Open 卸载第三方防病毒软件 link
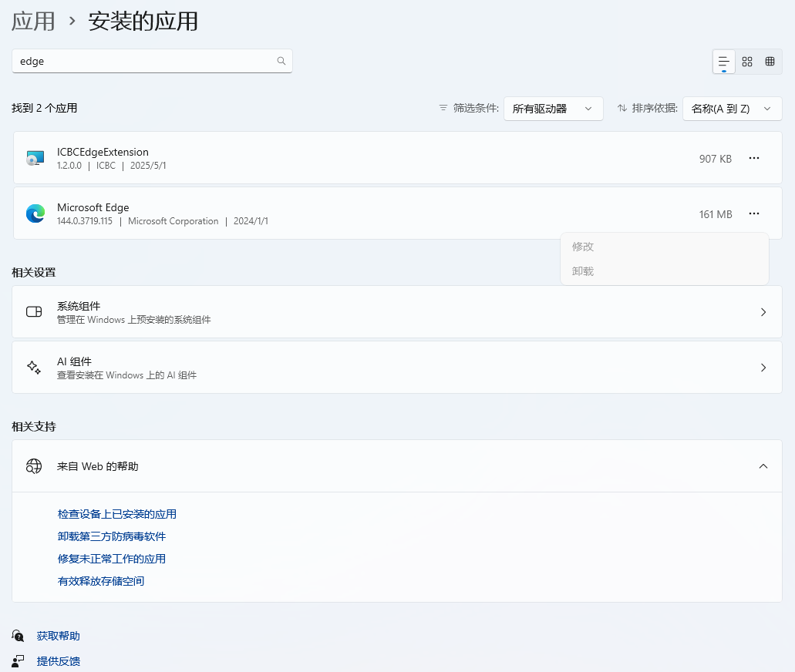Screen dimensions: 795x672 (112, 536)
